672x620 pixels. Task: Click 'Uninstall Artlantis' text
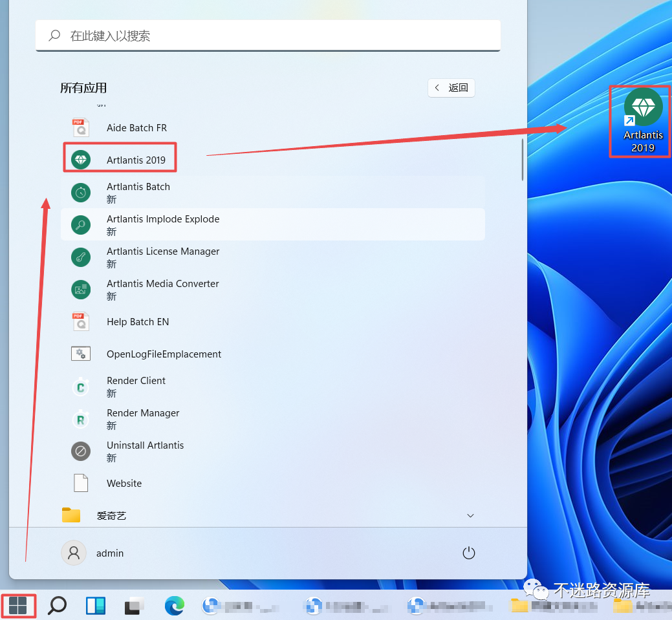point(145,445)
